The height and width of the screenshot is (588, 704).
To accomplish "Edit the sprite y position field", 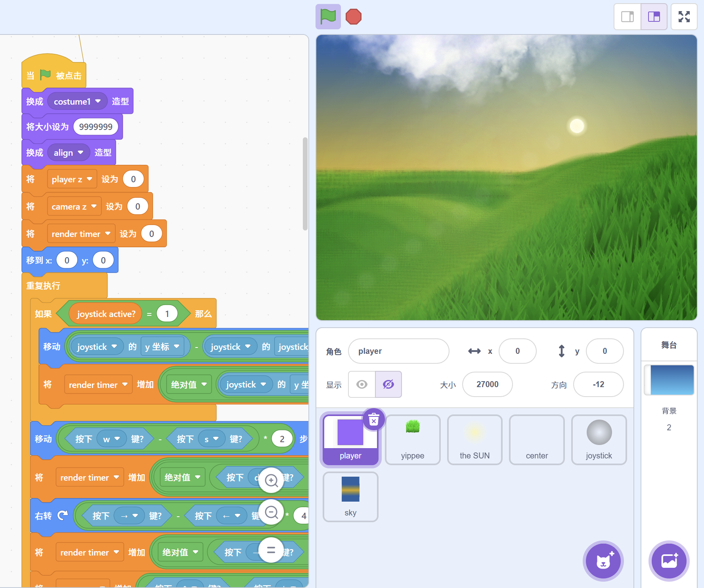I will (x=605, y=351).
